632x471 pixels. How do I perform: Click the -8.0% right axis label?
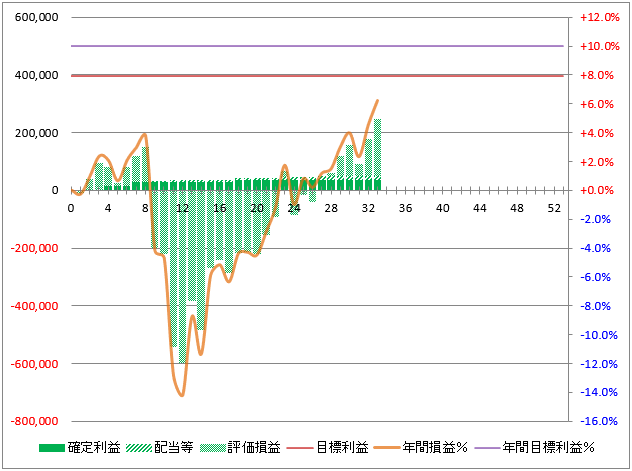596,306
